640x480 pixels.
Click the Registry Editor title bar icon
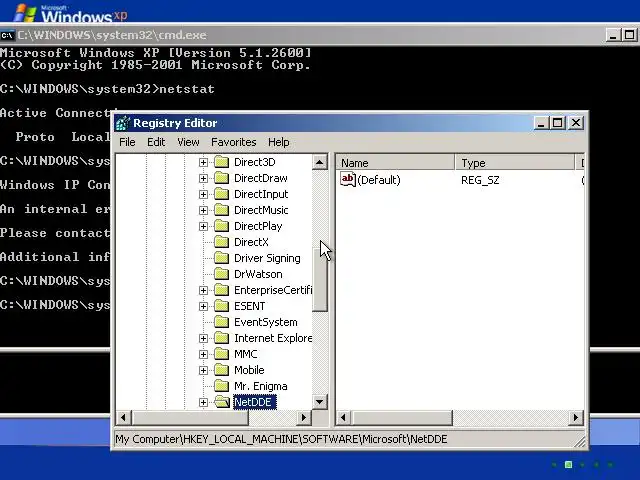122,123
